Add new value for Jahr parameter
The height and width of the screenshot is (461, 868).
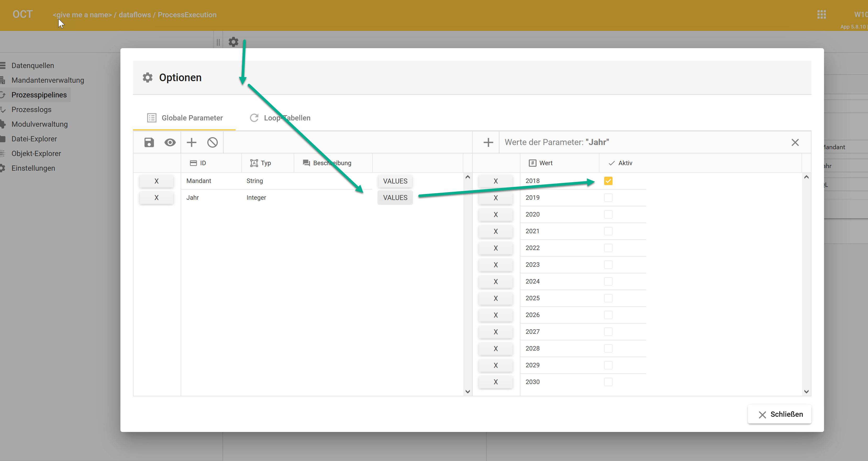(488, 143)
